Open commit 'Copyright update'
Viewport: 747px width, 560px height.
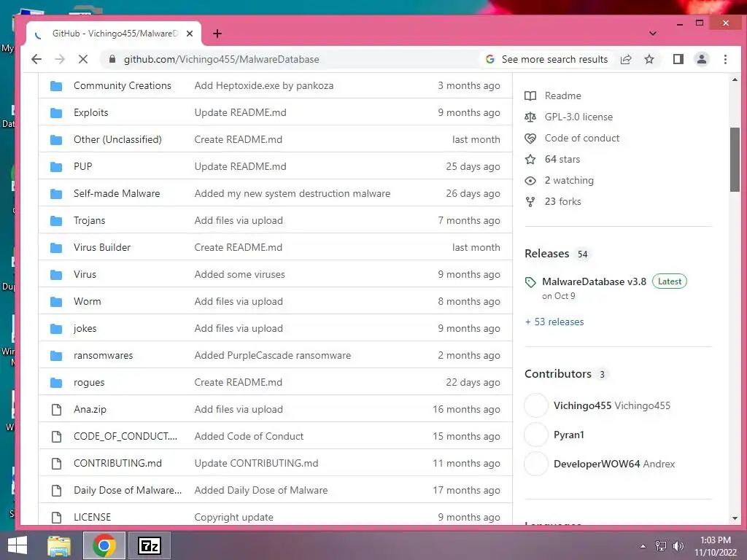pyautogui.click(x=234, y=517)
